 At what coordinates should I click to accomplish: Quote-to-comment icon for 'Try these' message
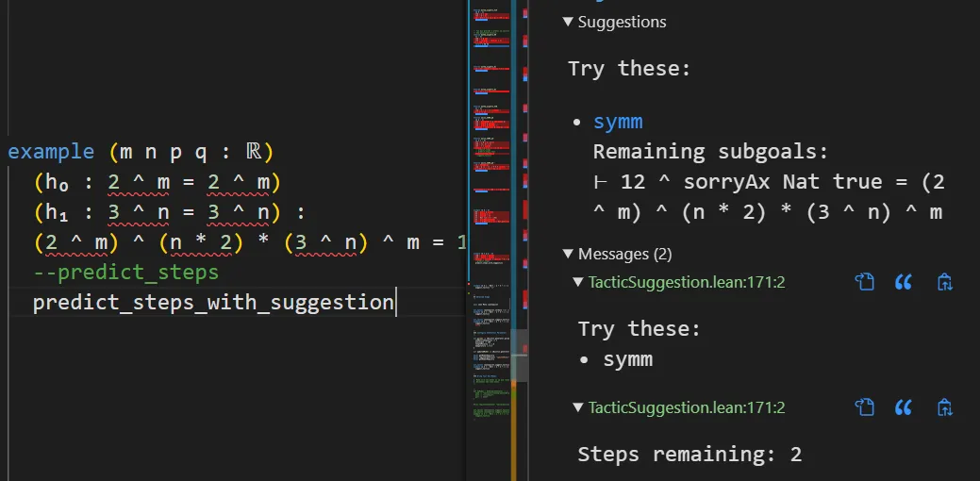[903, 282]
